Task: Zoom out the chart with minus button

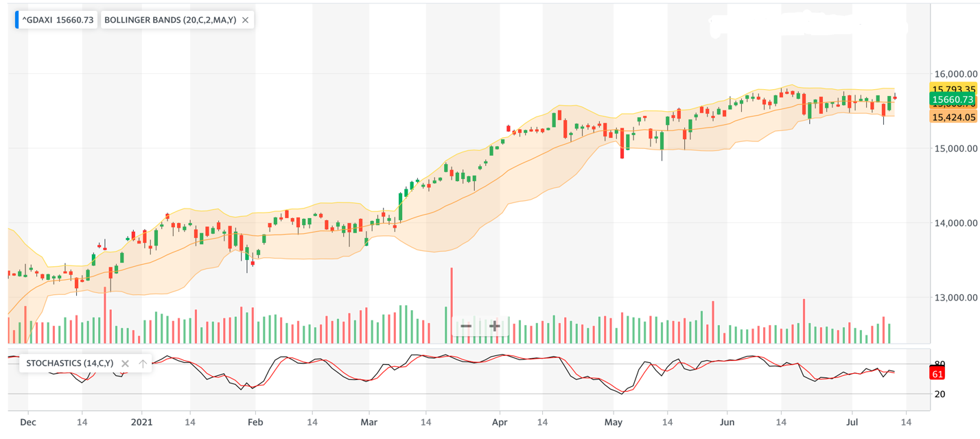Action: (466, 326)
